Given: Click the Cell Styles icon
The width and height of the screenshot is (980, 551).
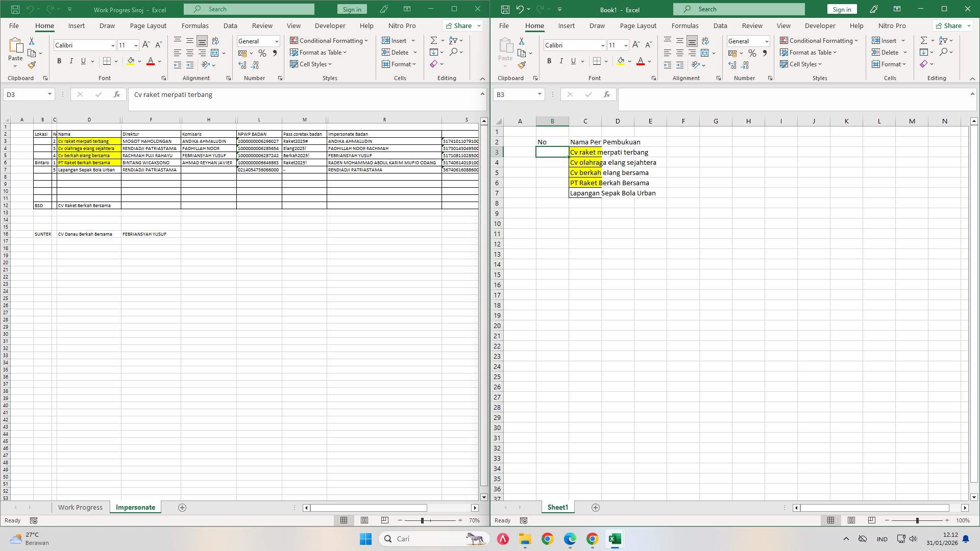Looking at the screenshot, I should pyautogui.click(x=295, y=64).
